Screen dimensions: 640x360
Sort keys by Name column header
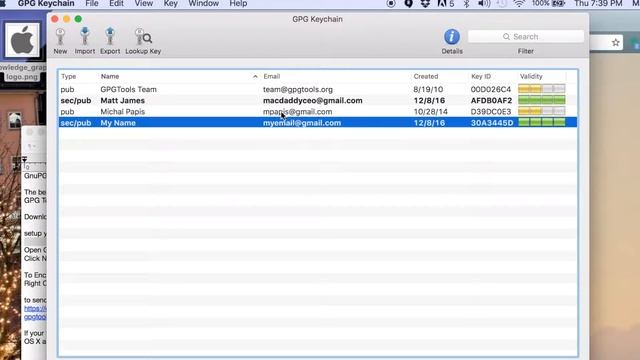coord(110,76)
